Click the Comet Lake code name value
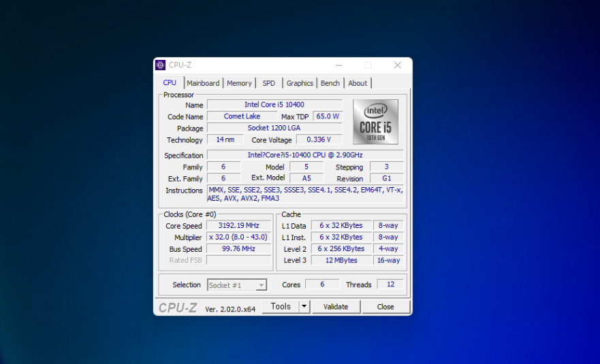 tap(242, 116)
